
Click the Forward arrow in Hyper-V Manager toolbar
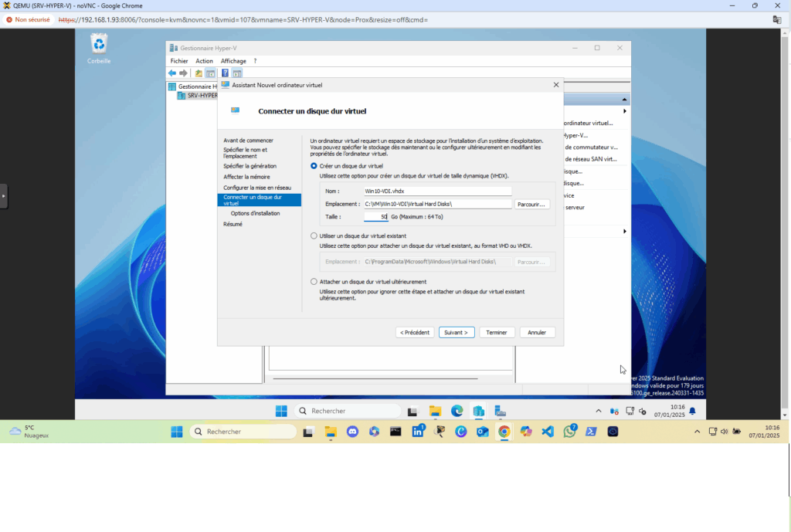point(183,73)
